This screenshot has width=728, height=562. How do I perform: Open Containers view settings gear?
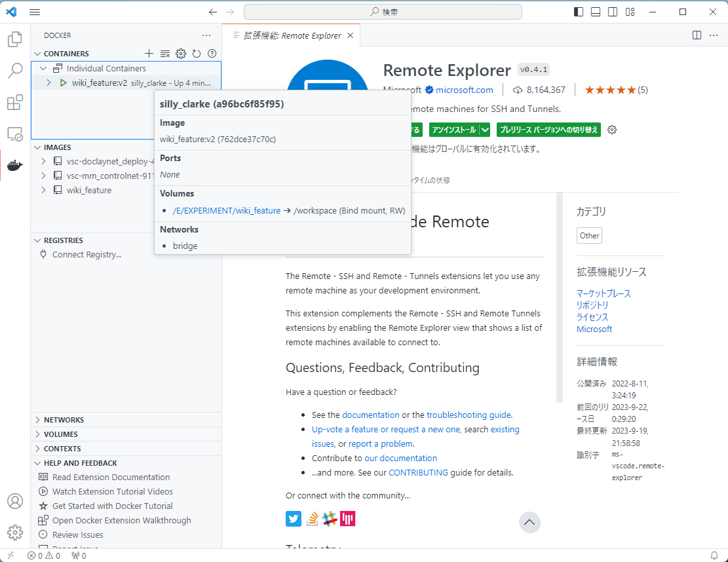coord(181,54)
